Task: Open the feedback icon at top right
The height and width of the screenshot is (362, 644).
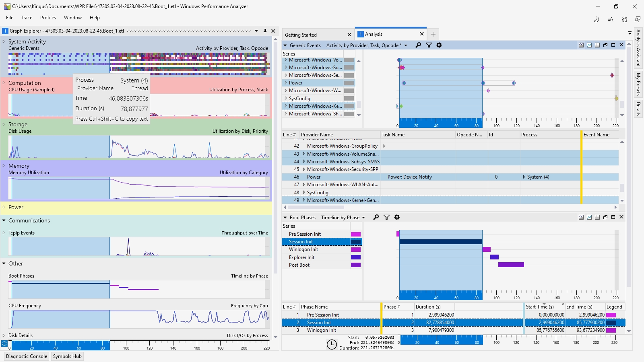Action: click(638, 19)
